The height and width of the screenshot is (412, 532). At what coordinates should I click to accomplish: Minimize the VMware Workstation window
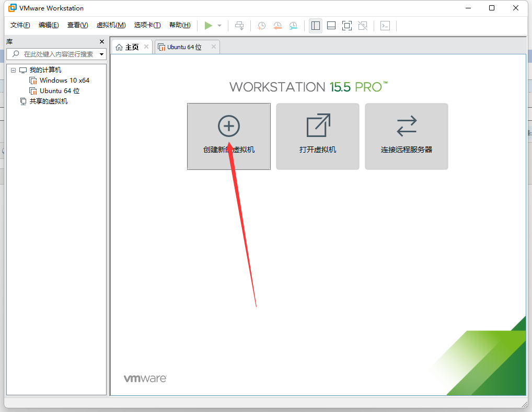(468, 8)
